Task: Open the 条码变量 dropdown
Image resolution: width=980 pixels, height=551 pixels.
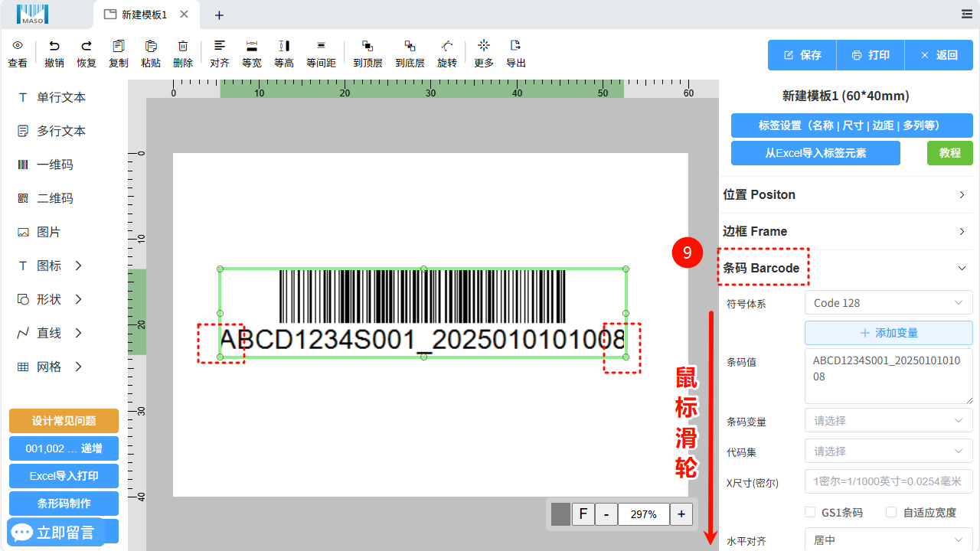Action: pos(889,421)
